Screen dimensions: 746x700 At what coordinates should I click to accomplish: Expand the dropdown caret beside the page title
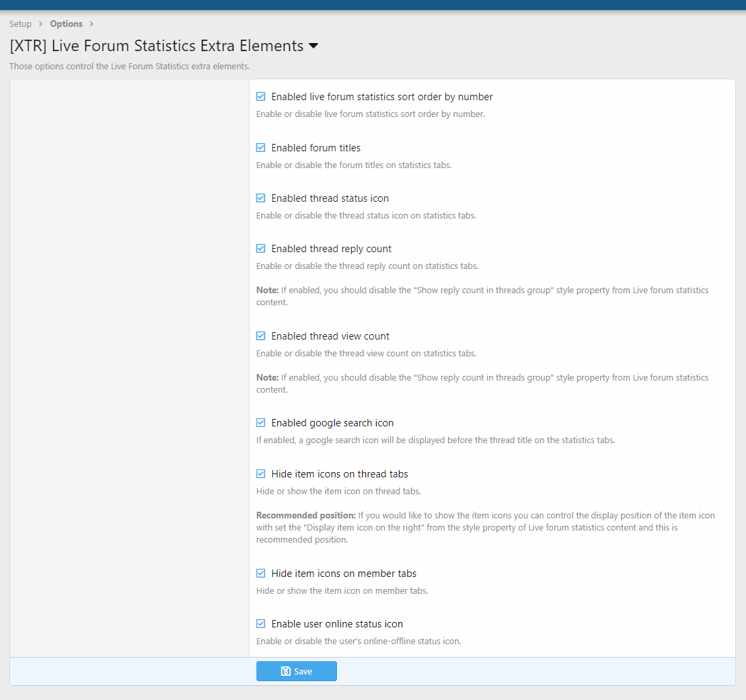pos(313,46)
